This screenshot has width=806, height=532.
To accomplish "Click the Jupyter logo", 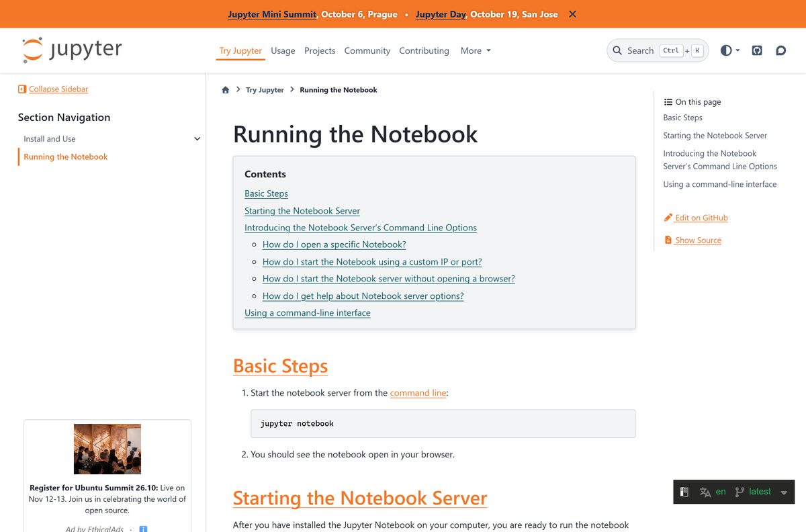I will click(72, 50).
